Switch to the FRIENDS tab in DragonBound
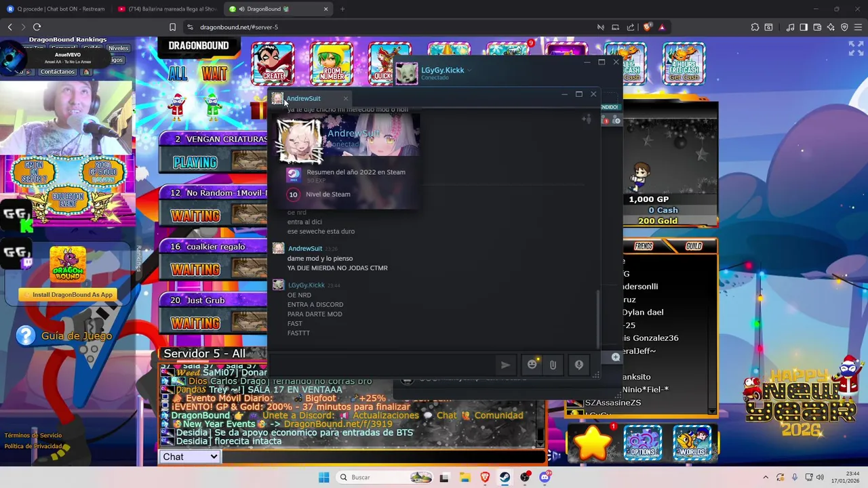This screenshot has width=868, height=488. pyautogui.click(x=644, y=246)
